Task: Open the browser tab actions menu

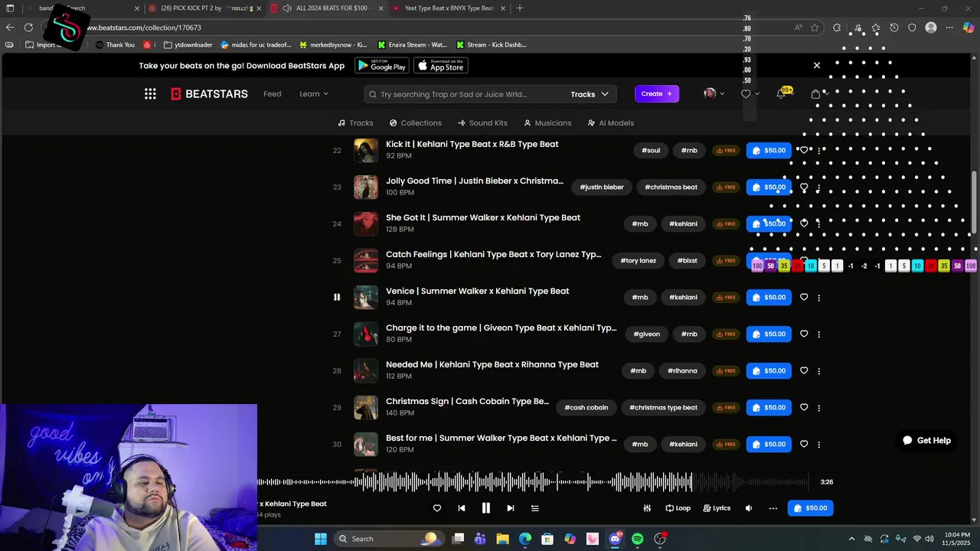Action: point(10,8)
